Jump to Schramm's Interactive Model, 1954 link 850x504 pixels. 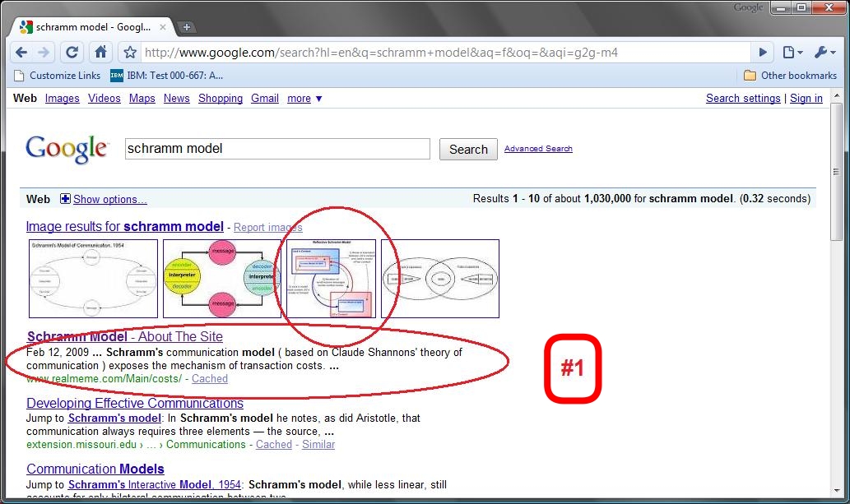click(155, 484)
